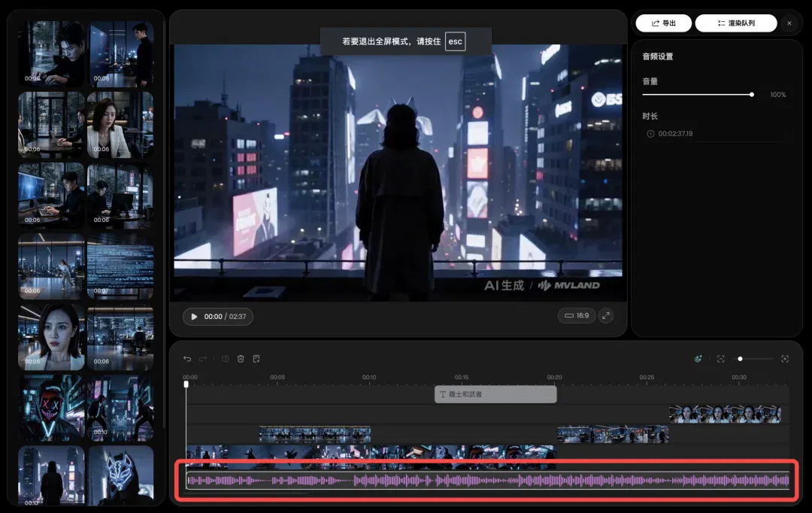Open the 16:9 aspect ratio selector

point(577,316)
